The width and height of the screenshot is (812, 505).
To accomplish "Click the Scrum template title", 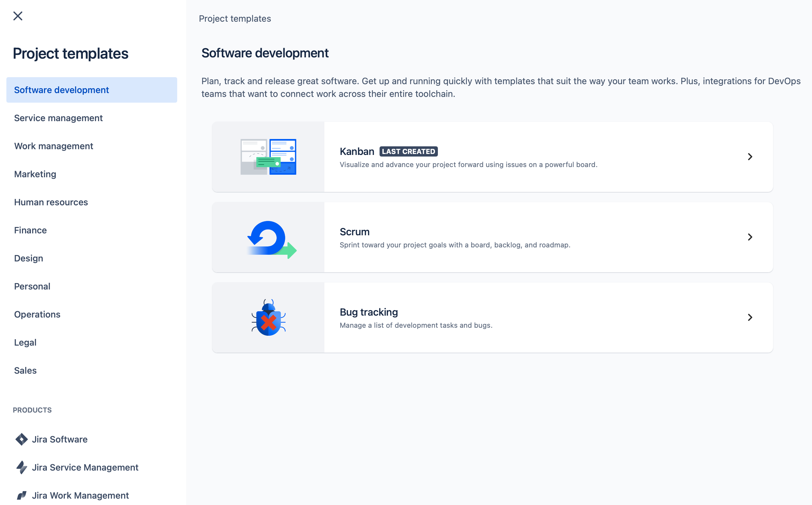I will [355, 231].
